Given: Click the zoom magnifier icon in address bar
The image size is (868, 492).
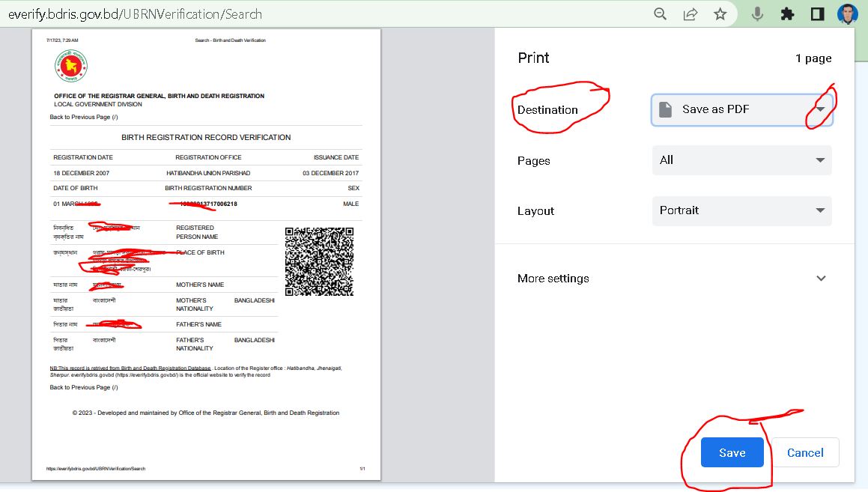Looking at the screenshot, I should 660,14.
